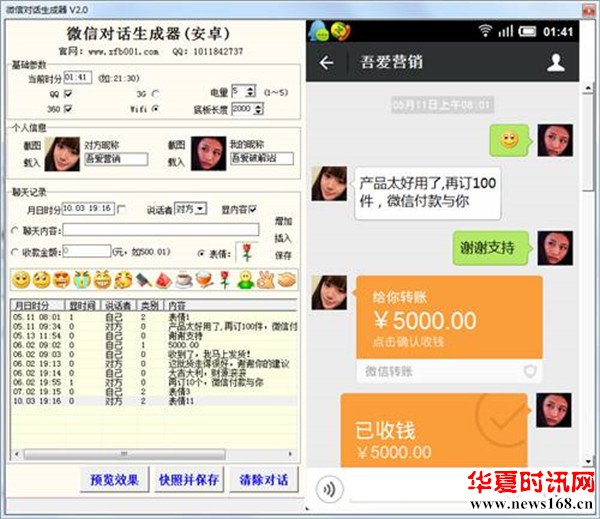Pick the heart-eyes emoji in emoji strip
The width and height of the screenshot is (600, 519).
[62, 280]
